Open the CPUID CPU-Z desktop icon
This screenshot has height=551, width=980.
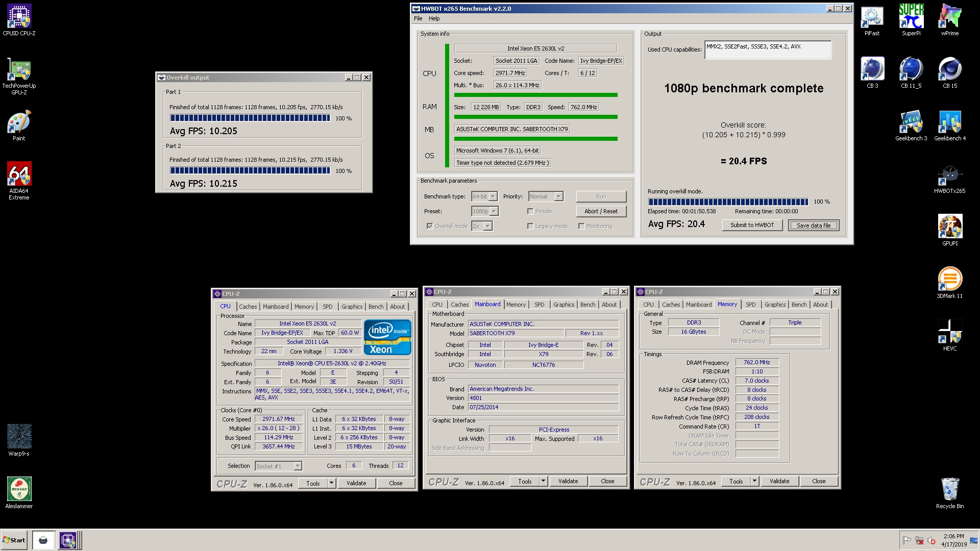[x=19, y=20]
